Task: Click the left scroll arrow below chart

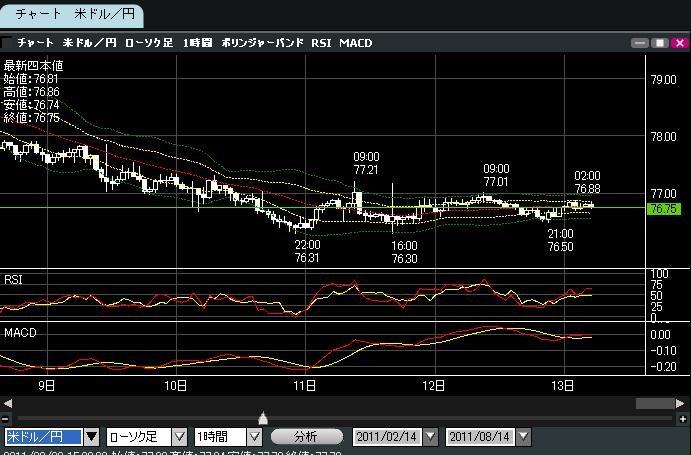Action: pos(7,403)
